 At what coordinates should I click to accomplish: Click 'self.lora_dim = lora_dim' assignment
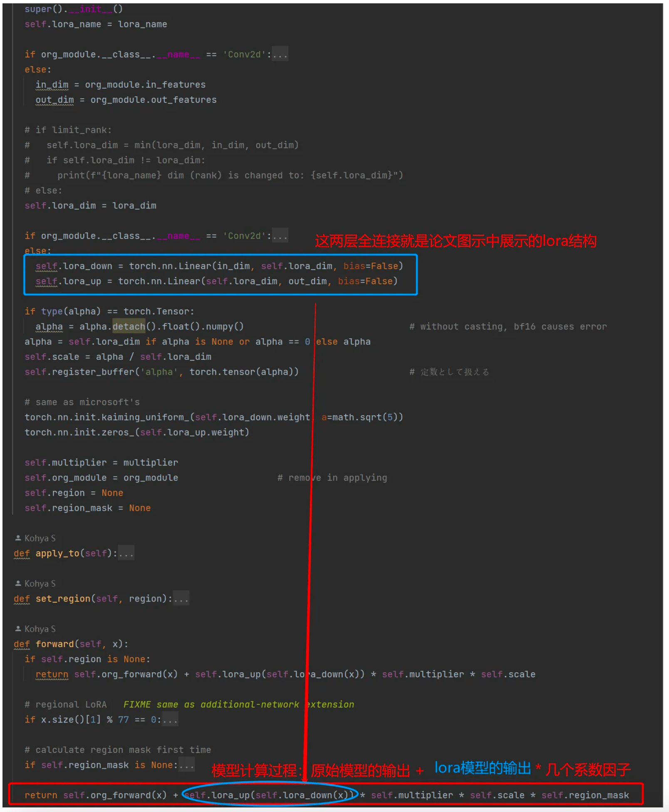click(90, 205)
